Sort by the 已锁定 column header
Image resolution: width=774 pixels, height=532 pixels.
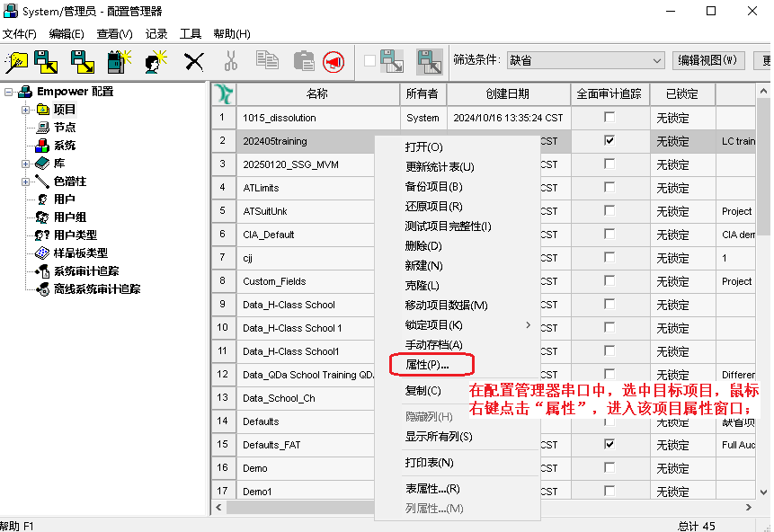pos(682,93)
